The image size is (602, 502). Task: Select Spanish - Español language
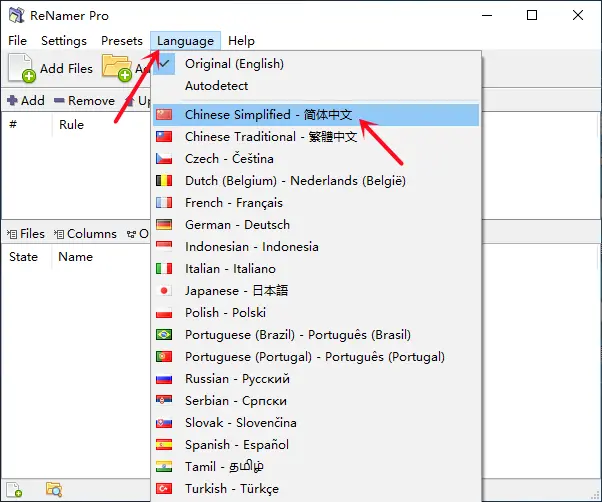pos(316,445)
